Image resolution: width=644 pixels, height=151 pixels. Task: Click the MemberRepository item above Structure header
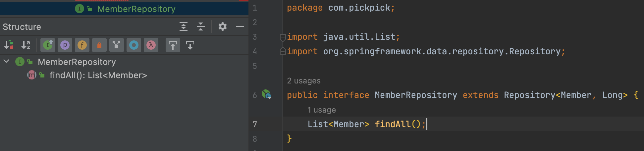pyautogui.click(x=136, y=9)
